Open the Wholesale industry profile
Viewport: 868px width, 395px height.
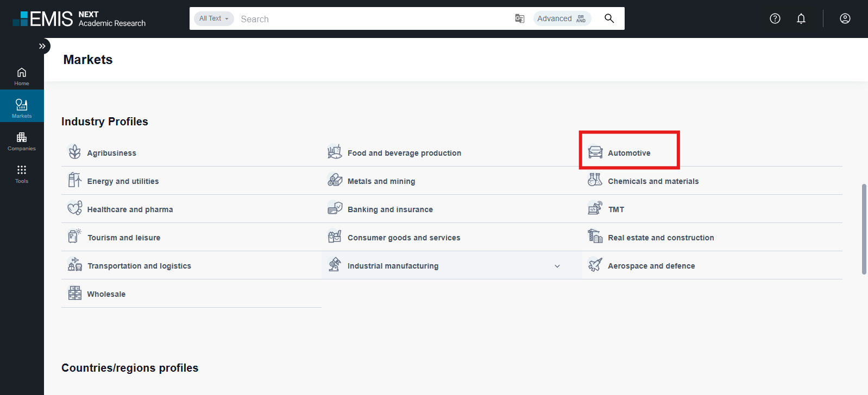pos(106,294)
